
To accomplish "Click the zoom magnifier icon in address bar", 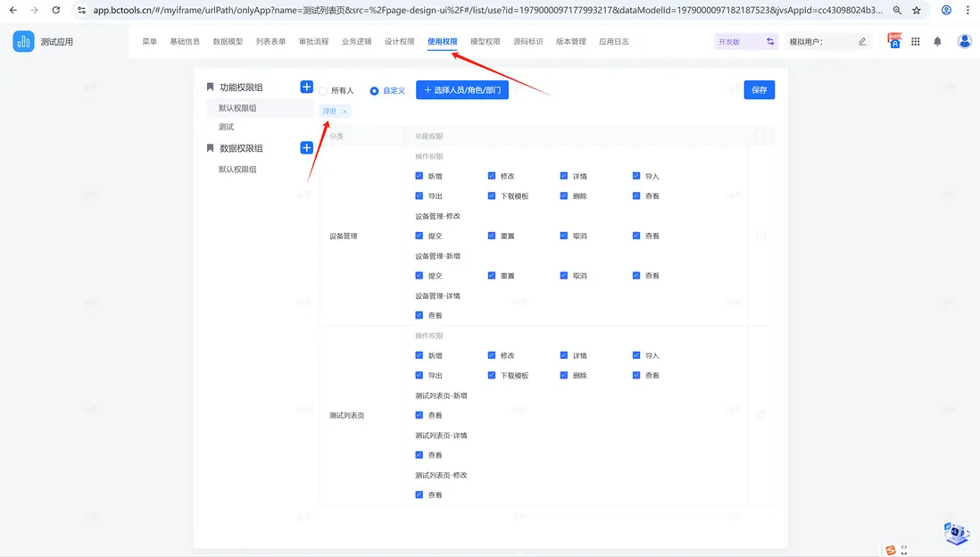I will coord(897,10).
